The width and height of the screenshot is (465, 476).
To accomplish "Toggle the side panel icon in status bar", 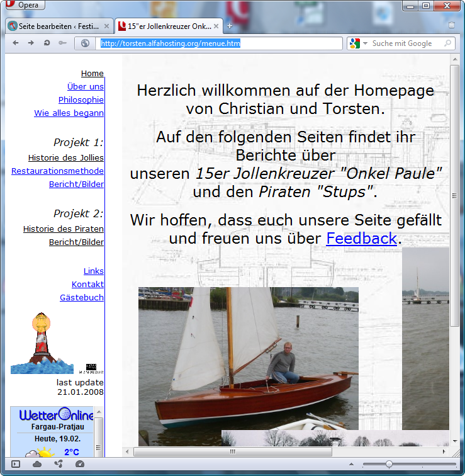I will [16, 464].
